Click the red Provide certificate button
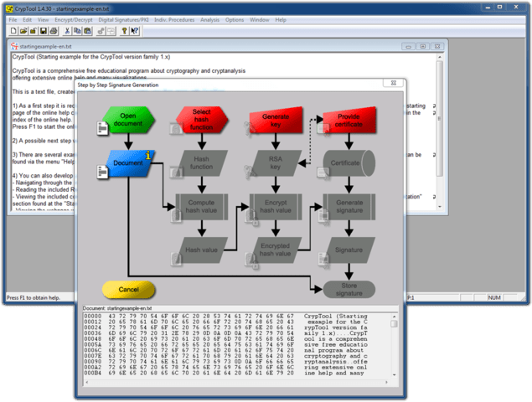Image resolution: width=532 pixels, height=402 pixels. [x=349, y=120]
